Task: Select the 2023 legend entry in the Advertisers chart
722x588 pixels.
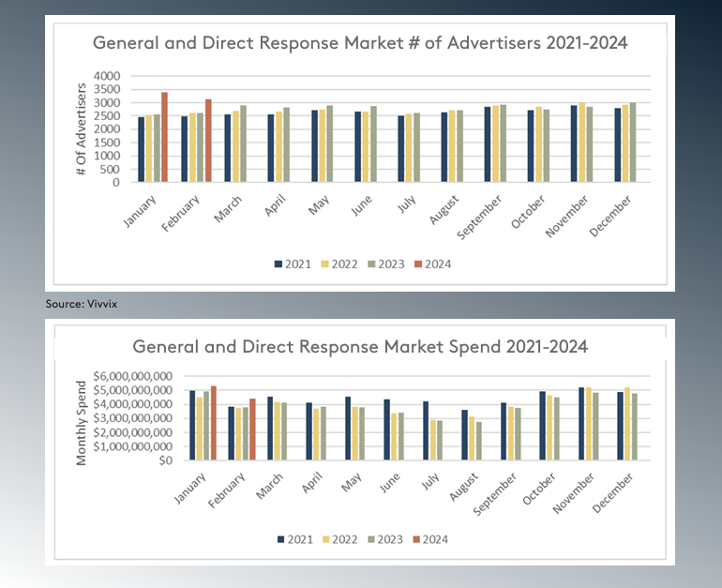Action: [x=387, y=264]
